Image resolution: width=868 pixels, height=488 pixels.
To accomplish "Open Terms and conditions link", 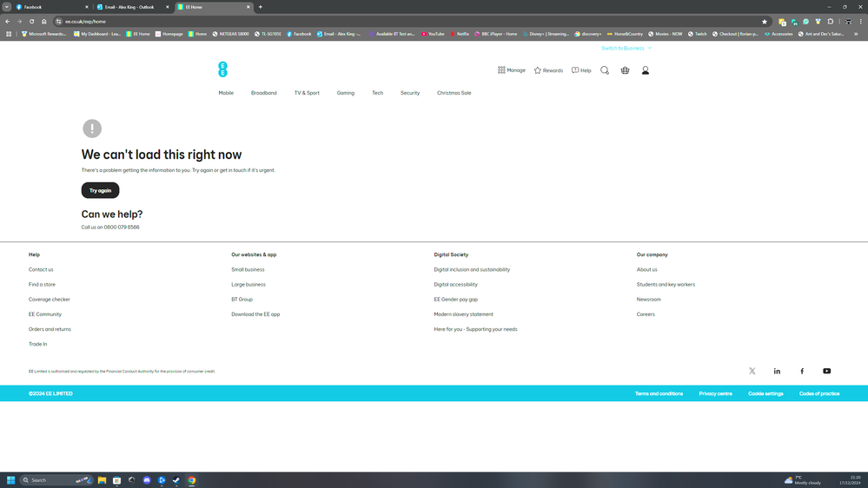I will tap(659, 394).
